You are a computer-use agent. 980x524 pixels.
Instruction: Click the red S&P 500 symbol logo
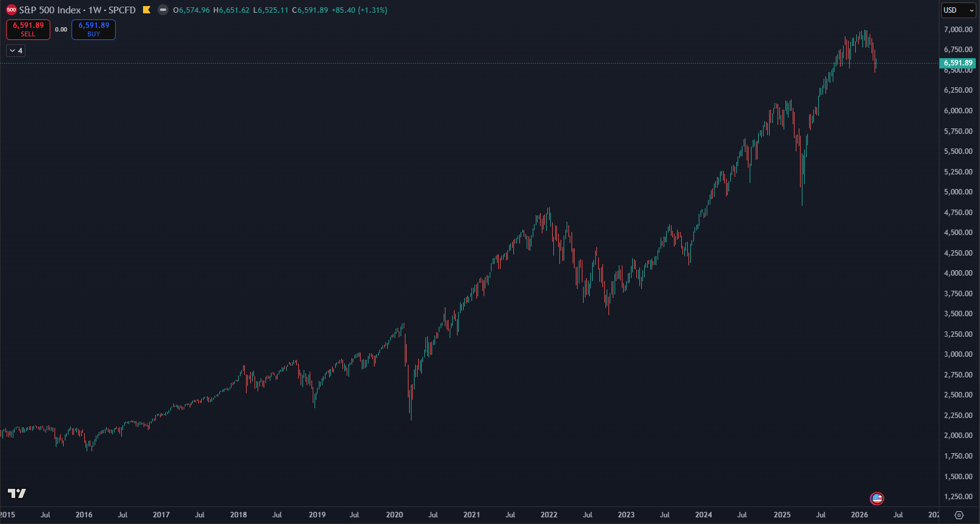(x=11, y=10)
